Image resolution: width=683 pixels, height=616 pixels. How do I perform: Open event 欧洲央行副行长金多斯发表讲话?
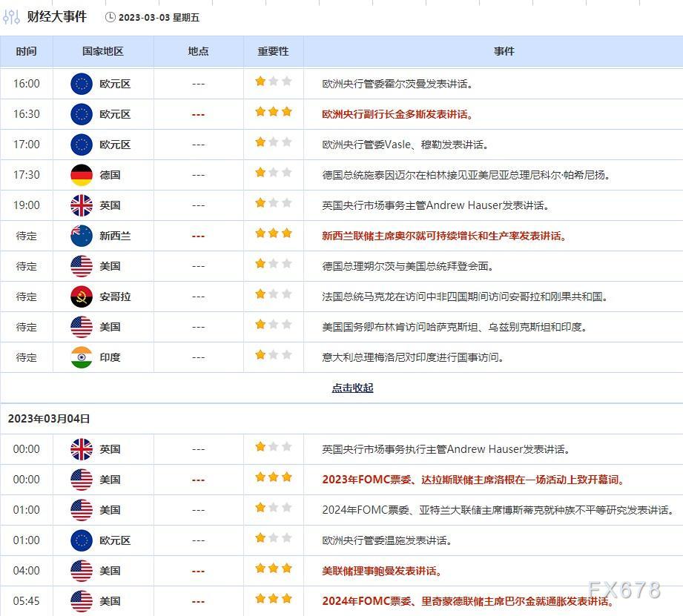[397, 114]
